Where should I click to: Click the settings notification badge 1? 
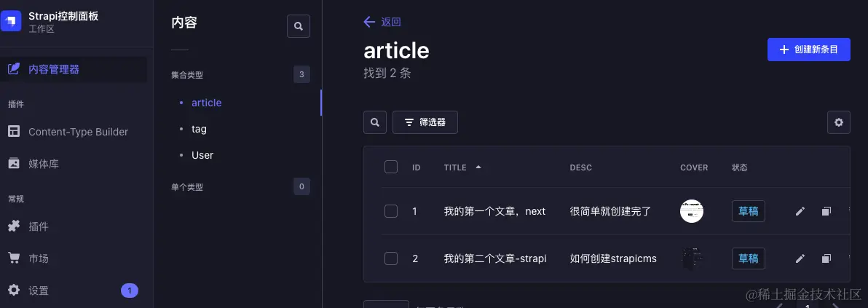(x=130, y=291)
